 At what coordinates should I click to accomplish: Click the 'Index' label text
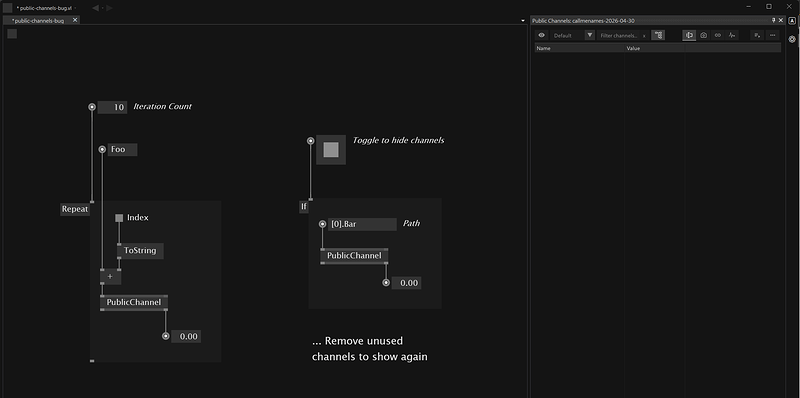coord(138,218)
